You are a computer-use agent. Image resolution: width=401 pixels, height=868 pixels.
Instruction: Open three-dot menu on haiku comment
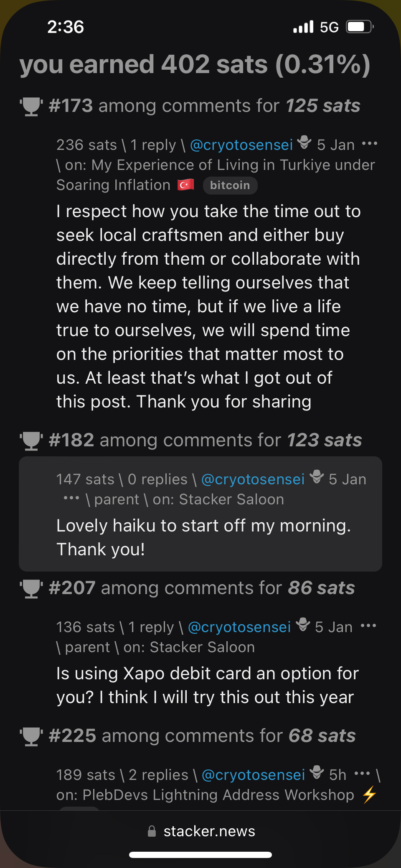coord(71,498)
